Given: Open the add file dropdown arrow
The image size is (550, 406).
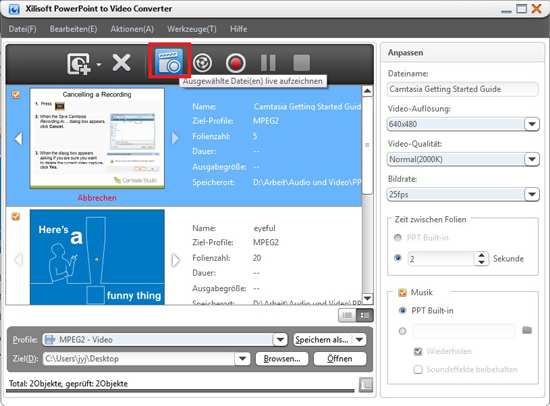Looking at the screenshot, I should [x=99, y=64].
